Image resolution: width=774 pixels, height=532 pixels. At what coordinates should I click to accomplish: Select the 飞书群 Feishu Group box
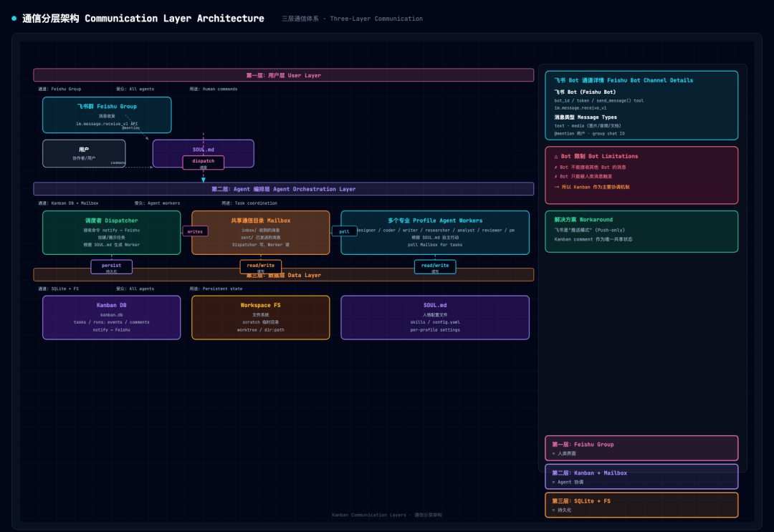(x=107, y=115)
